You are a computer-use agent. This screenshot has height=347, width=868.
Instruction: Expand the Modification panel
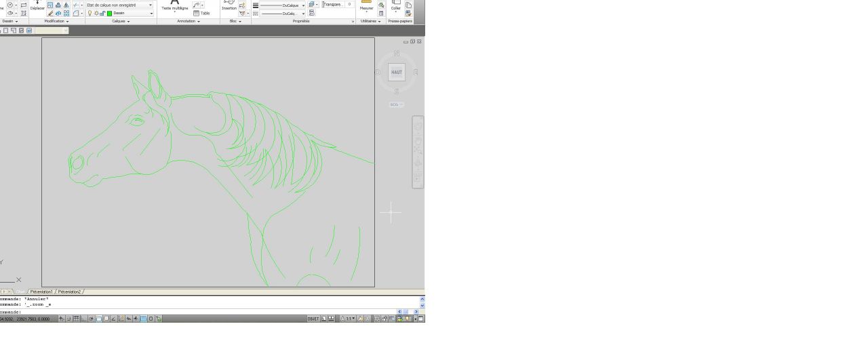point(56,21)
